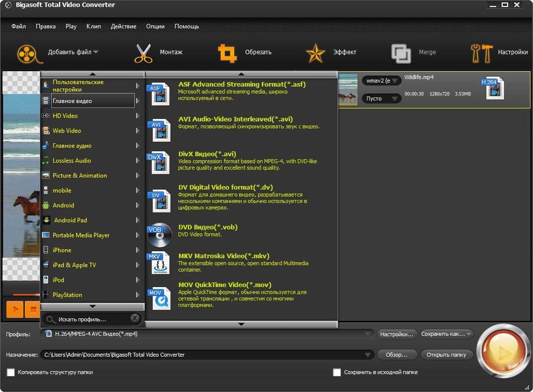Image resolution: width=533 pixels, height=392 pixels.
Task: Click the Add File film reel icon
Action: click(29, 54)
